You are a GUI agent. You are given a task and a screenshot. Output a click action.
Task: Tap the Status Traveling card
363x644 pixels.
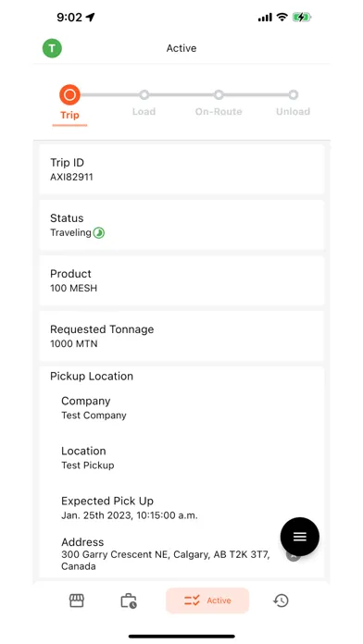[x=181, y=225]
